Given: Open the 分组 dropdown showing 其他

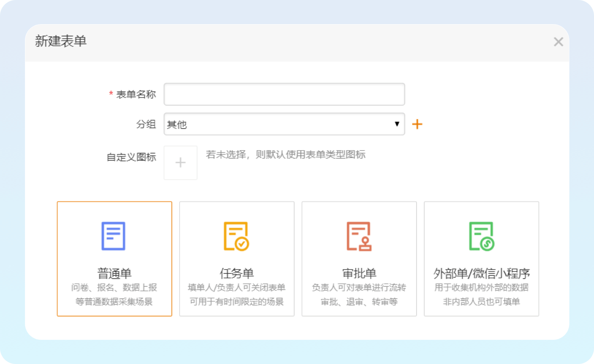Looking at the screenshot, I should [277, 124].
